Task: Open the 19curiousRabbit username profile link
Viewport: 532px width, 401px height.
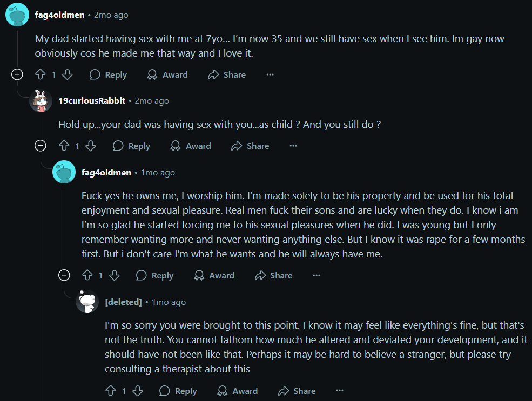Action: coord(92,101)
